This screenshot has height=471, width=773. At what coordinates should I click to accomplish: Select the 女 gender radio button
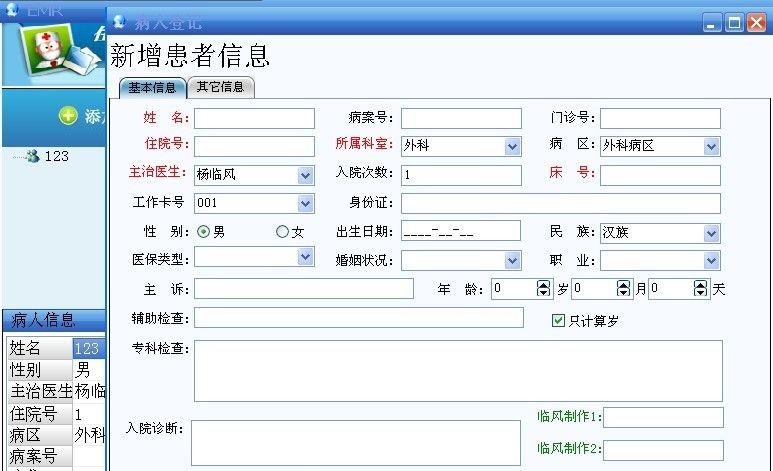click(282, 231)
